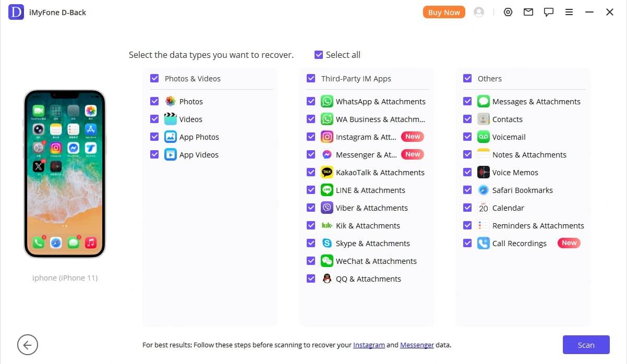Click the WeChat app icon

(327, 261)
